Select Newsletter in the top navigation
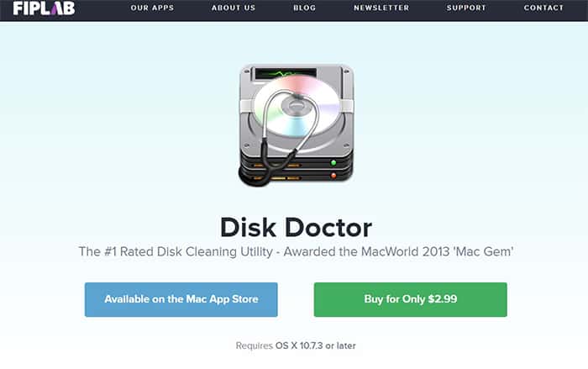 [381, 8]
